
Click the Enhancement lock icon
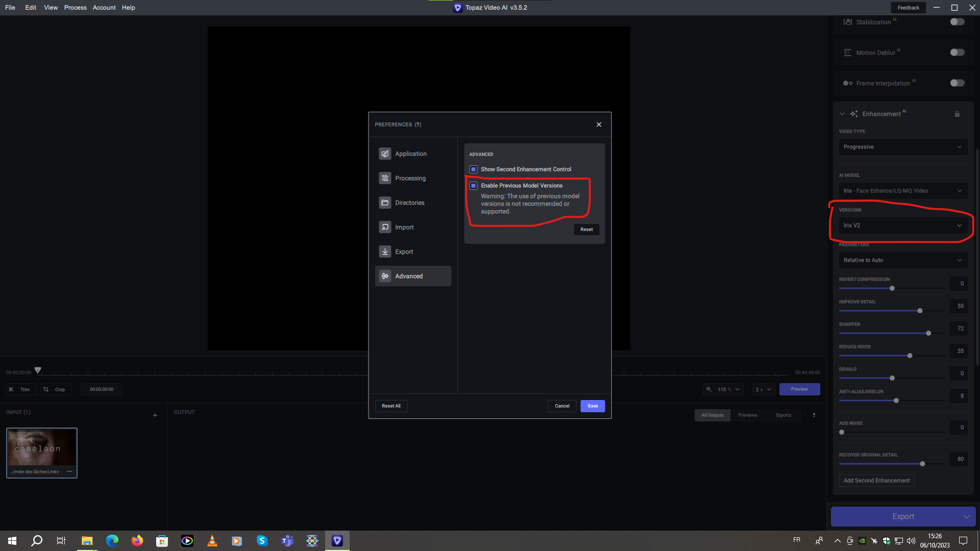coord(957,114)
